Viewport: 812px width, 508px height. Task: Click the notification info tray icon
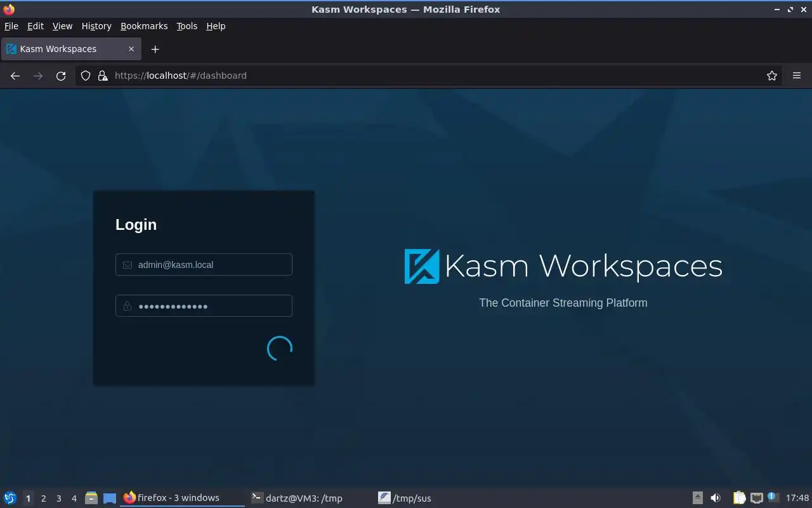point(773,497)
